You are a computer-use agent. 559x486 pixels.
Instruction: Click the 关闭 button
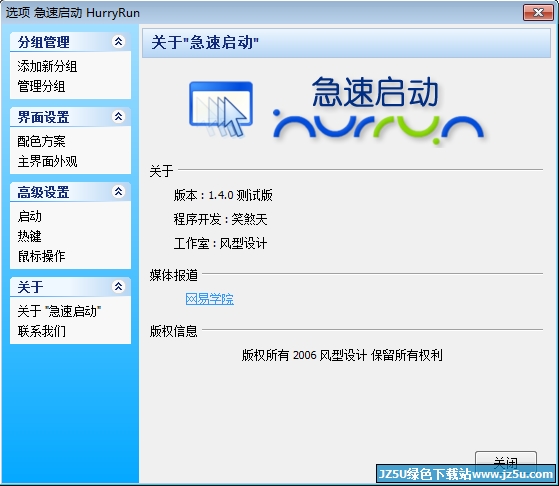click(x=506, y=462)
